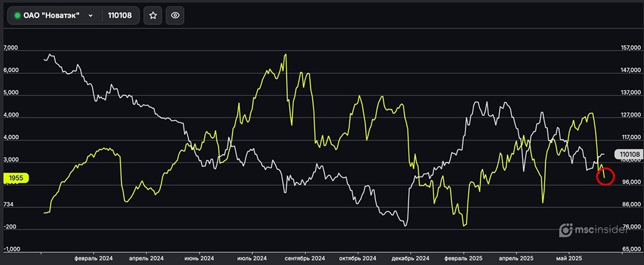Click the 117,000 right axis value
This screenshot has width=644, height=265.
(632, 137)
